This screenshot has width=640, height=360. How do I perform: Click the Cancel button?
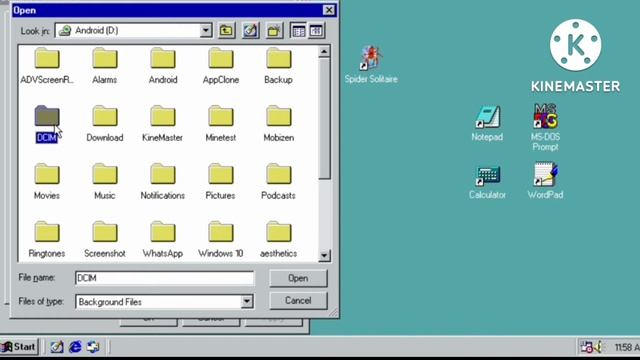tap(298, 300)
